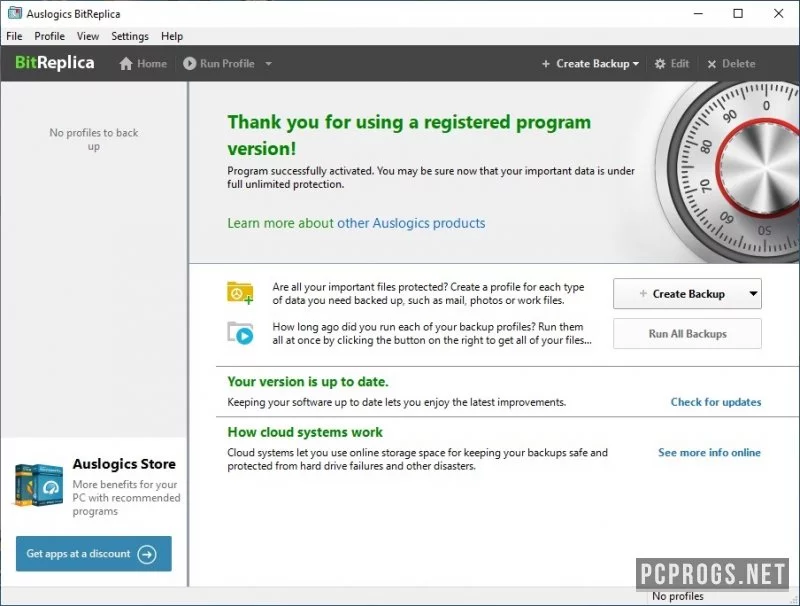Close the BitReplica window
The image size is (800, 606).
[779, 14]
